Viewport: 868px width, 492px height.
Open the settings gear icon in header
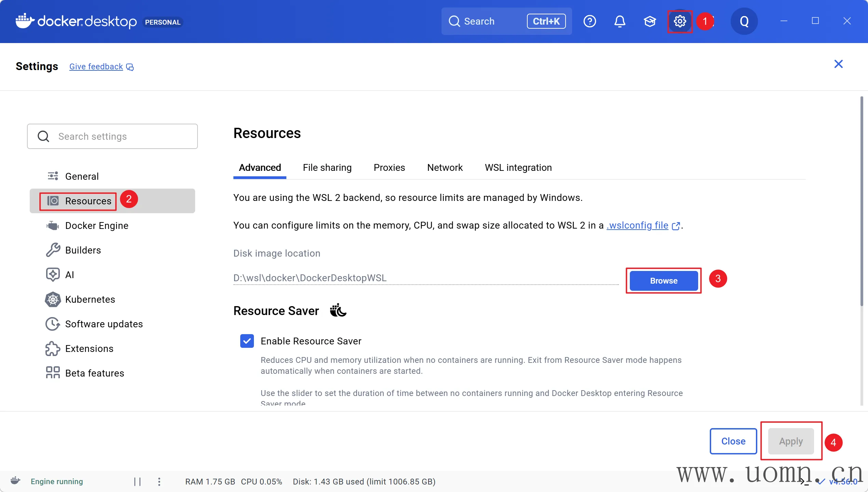(x=680, y=22)
